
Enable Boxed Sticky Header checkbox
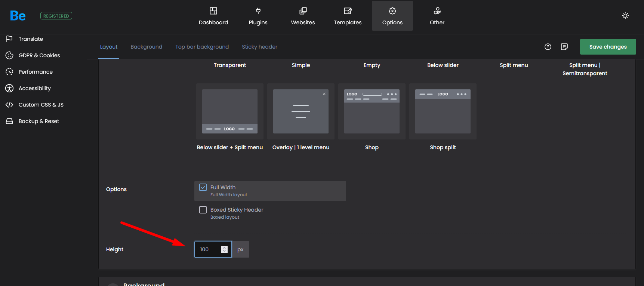coord(203,210)
